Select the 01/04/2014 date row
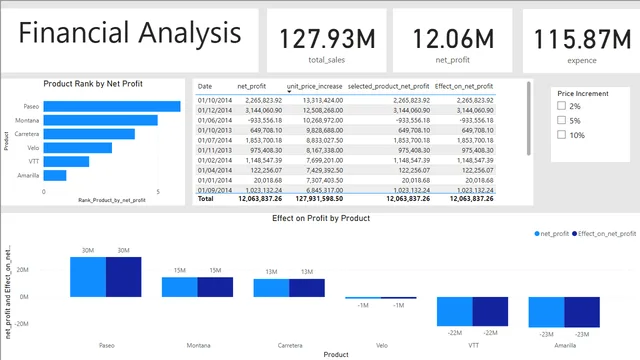This screenshot has width=640, height=360. 345,170
